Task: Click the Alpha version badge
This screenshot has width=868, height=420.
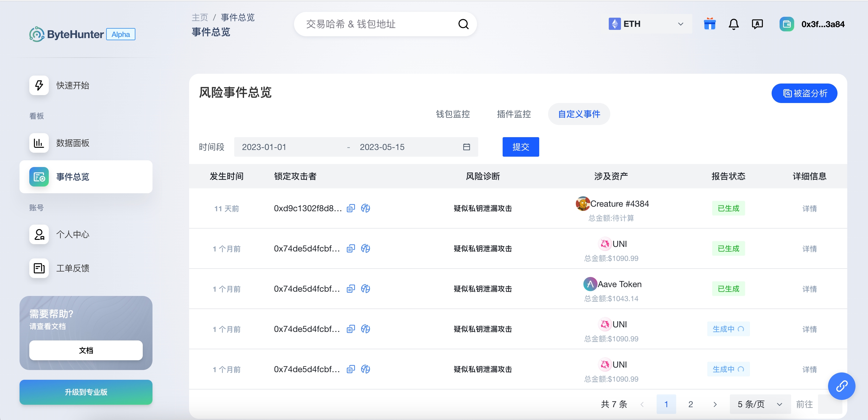Action: (121, 34)
